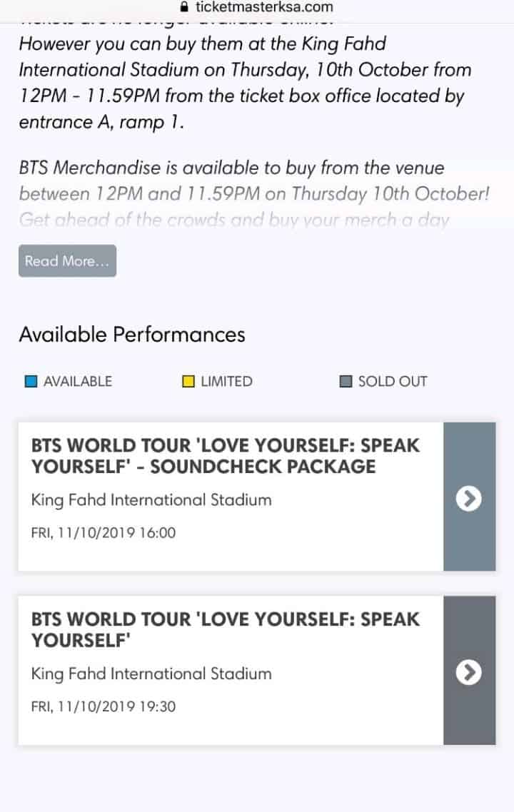This screenshot has width=514, height=812.
Task: Open Soundcheck Package via its arrow icon
Action: pos(469,498)
